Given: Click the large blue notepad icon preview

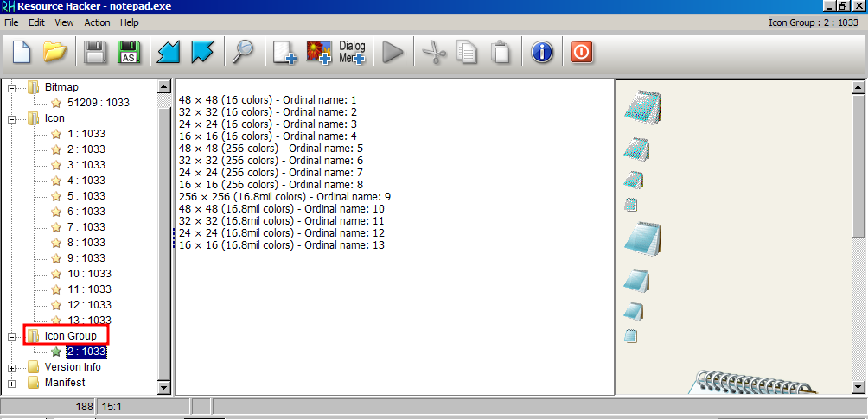Looking at the screenshot, I should click(x=642, y=238).
